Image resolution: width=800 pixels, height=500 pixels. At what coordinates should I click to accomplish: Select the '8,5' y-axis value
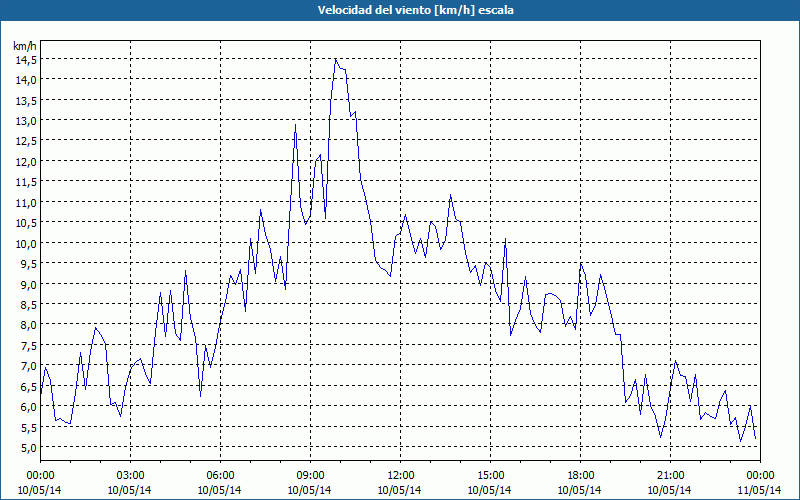29,305
